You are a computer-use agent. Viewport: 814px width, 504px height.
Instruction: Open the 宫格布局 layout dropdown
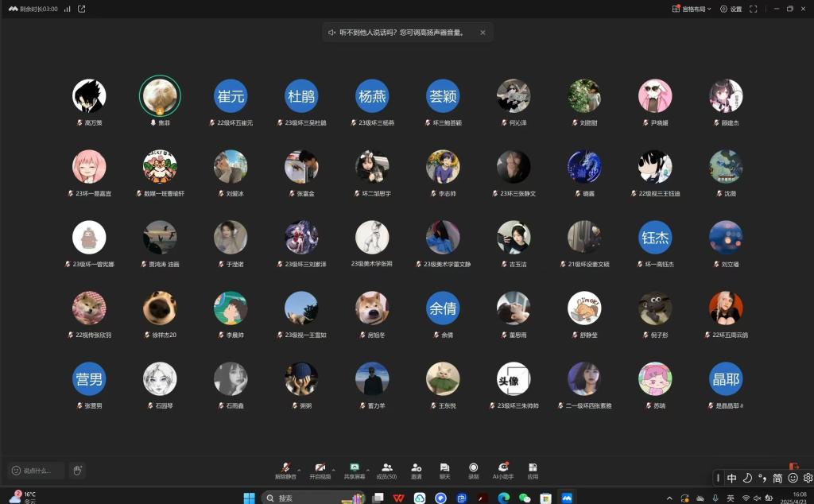coord(692,9)
